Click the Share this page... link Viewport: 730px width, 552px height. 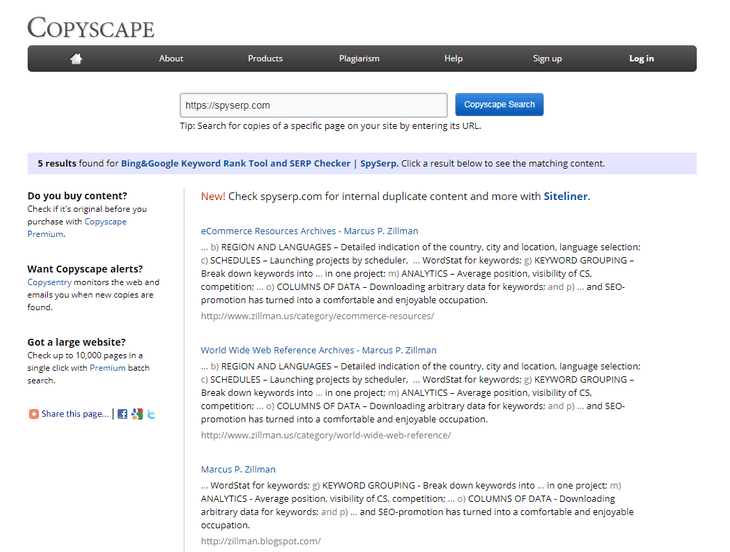[x=75, y=414]
